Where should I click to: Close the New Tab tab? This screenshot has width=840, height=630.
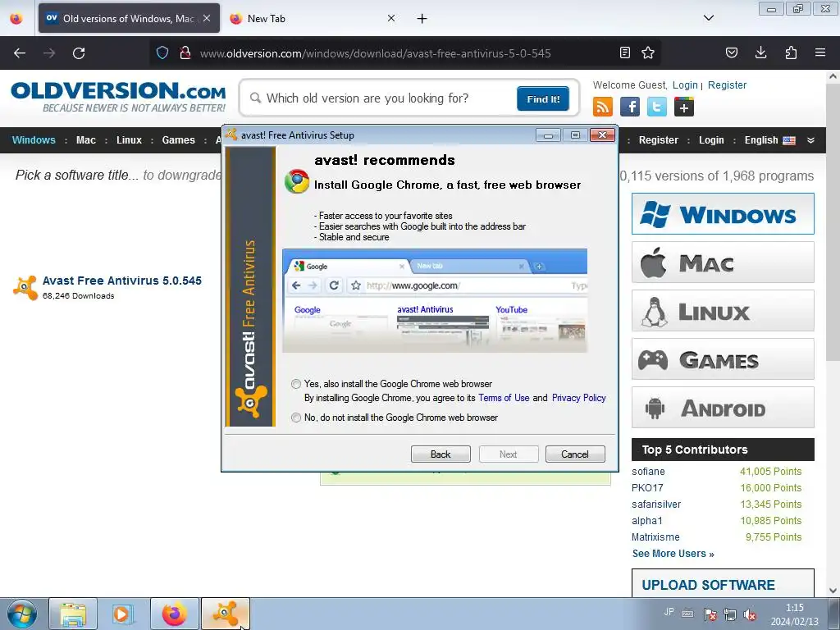(x=391, y=18)
